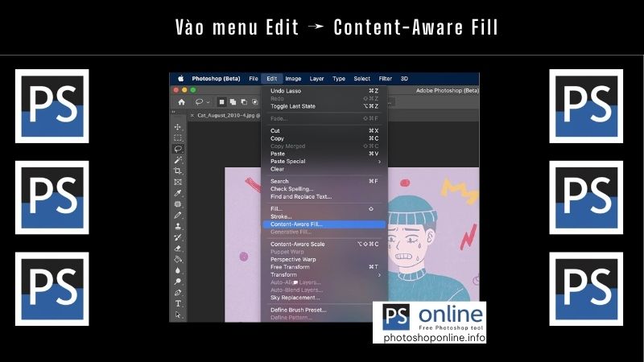Open the Photoshop (Beta) menu

pos(216,78)
